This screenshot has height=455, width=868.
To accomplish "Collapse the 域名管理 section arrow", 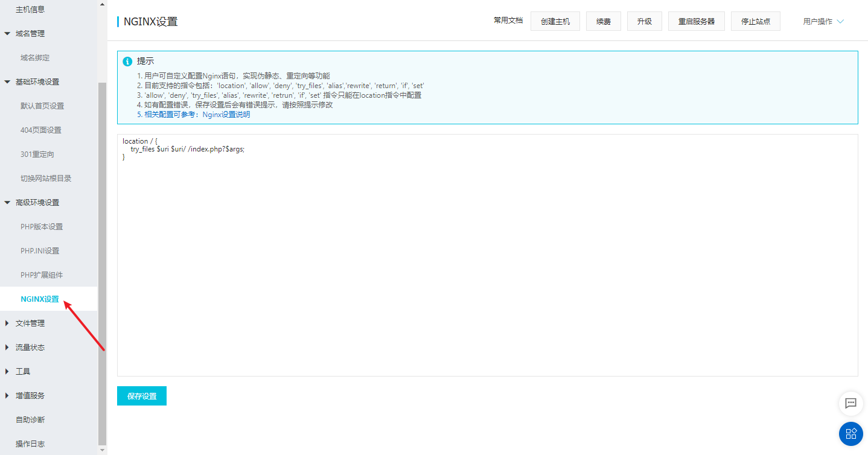I will [7, 34].
